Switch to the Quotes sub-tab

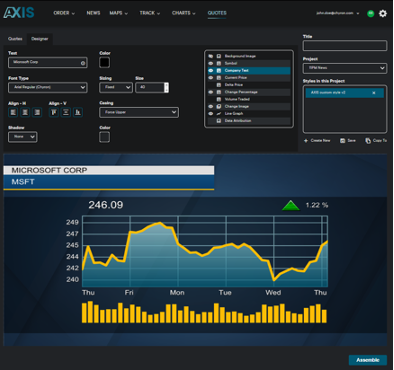coord(15,39)
